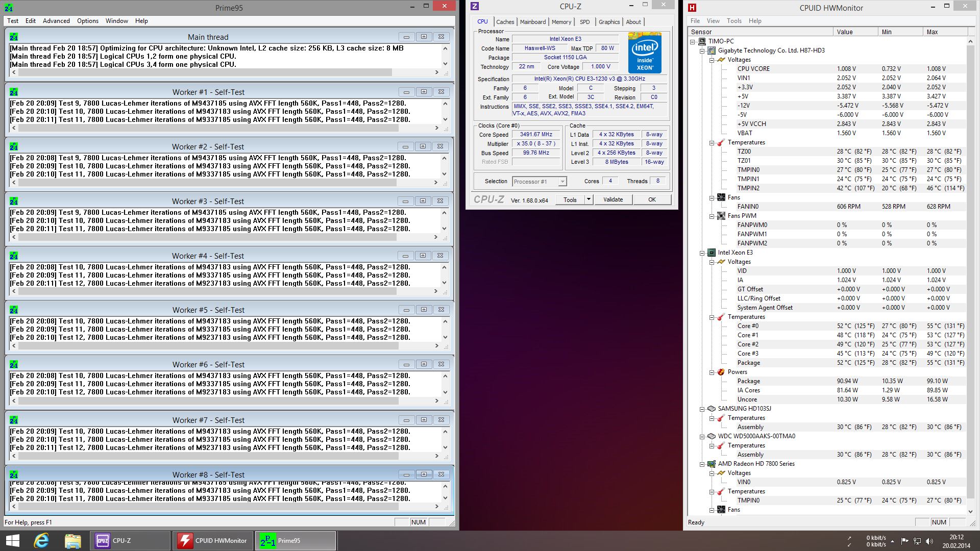The image size is (980, 551).
Task: Click the AMD Radeon HD 7800 Series icon
Action: pos(711,464)
